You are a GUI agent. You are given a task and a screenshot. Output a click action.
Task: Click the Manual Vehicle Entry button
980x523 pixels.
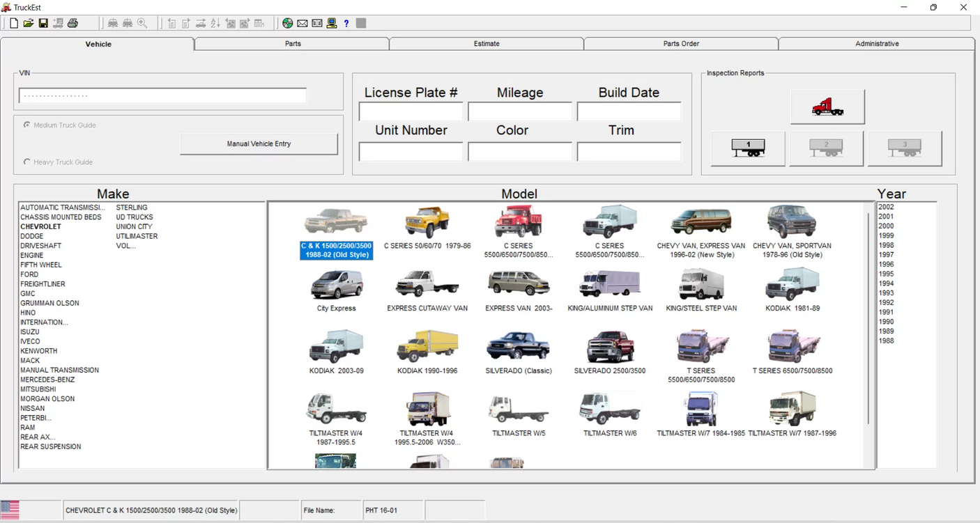tap(259, 143)
